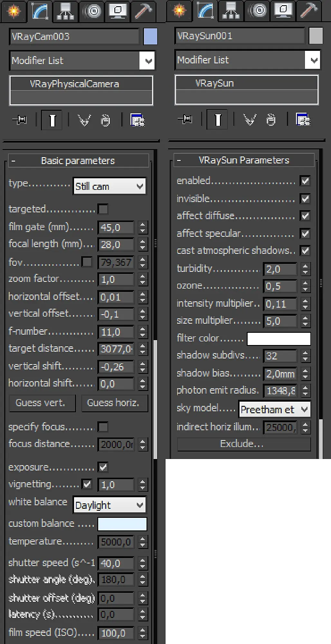Open the Hierarchy tab in camera panel
Viewport: 331px width, 644px height.
coord(66,11)
